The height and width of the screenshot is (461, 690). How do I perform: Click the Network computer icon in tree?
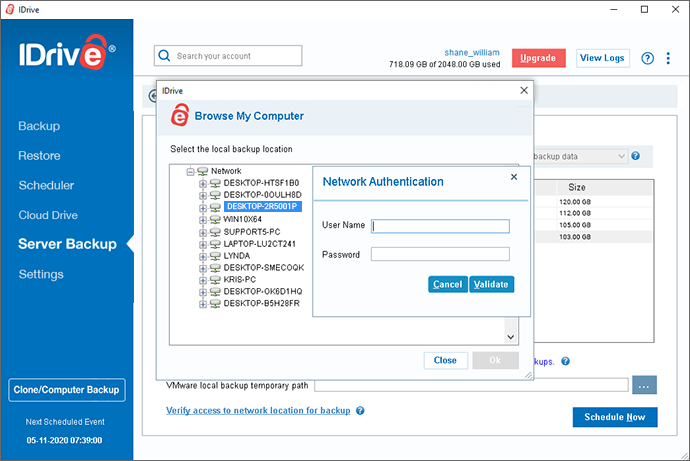pos(202,171)
